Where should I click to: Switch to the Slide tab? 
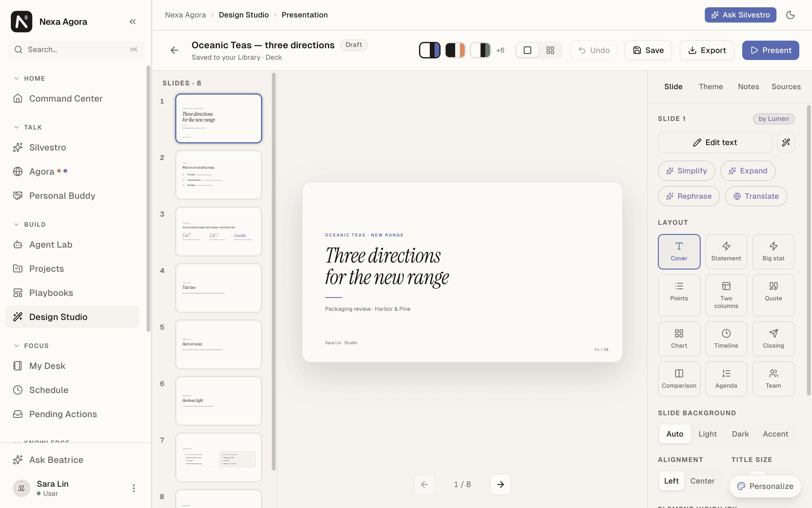pyautogui.click(x=673, y=87)
